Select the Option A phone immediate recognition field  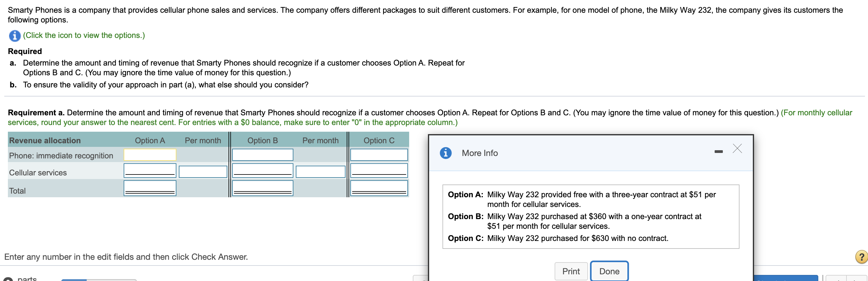click(x=150, y=155)
